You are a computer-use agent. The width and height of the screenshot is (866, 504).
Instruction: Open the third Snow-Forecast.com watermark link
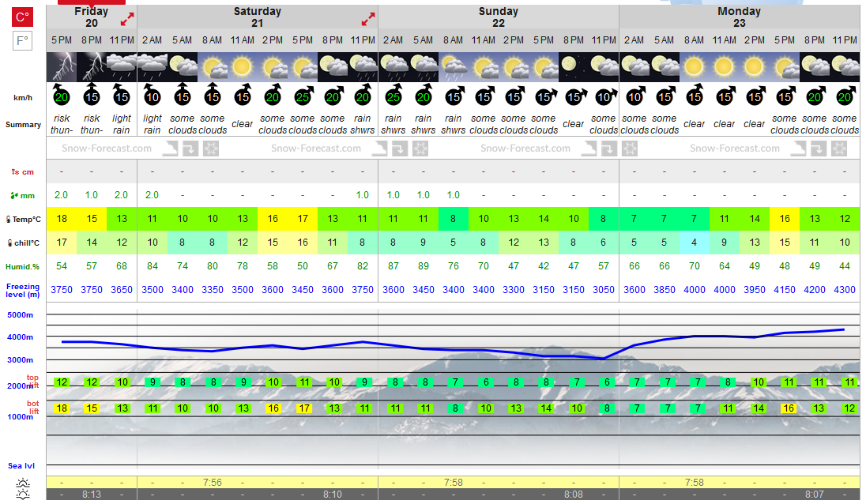coord(525,149)
